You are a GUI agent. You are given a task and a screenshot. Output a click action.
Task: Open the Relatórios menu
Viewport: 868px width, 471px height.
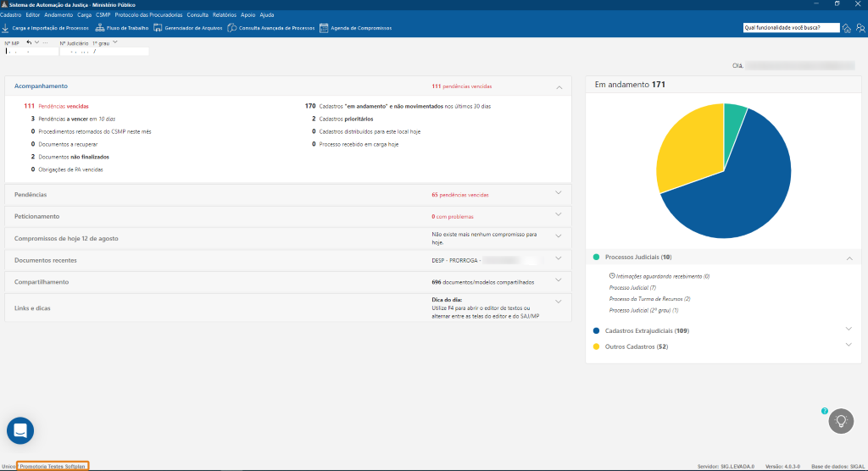point(225,14)
